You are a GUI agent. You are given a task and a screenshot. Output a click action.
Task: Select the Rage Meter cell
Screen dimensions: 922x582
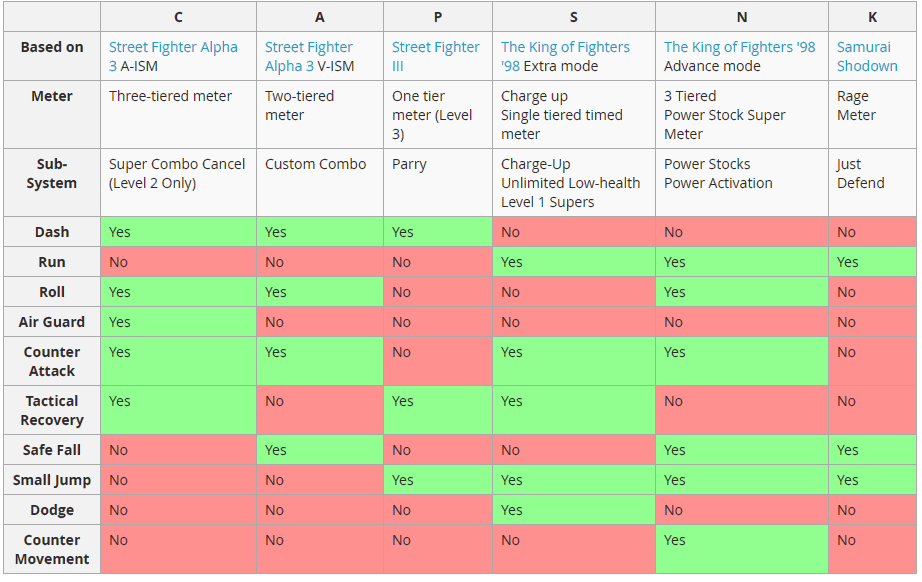[x=855, y=105]
